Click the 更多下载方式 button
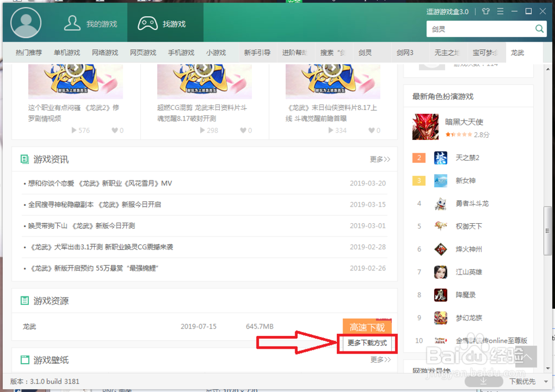The image size is (555, 392). click(367, 343)
